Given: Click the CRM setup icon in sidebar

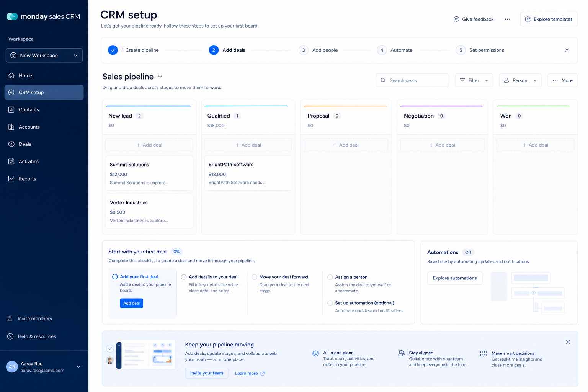Looking at the screenshot, I should (x=11, y=92).
